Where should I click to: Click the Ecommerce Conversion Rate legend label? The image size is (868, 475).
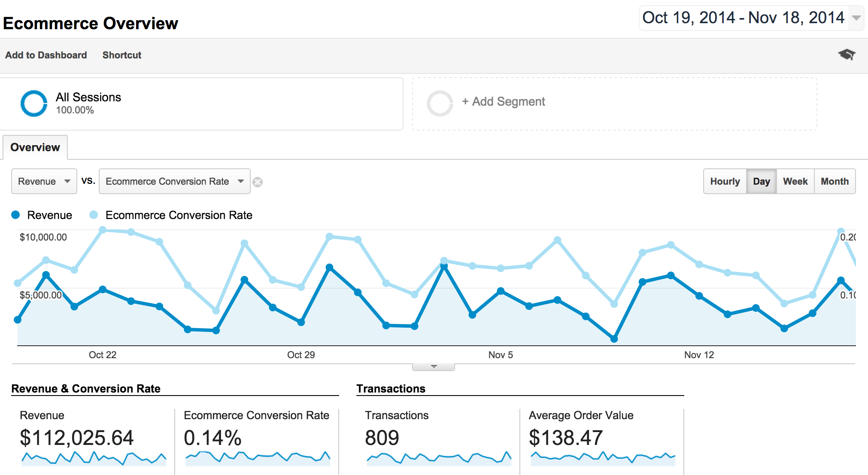pos(179,215)
